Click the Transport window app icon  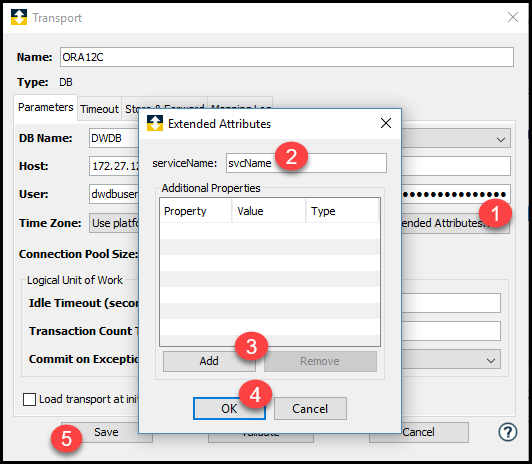pyautogui.click(x=19, y=17)
